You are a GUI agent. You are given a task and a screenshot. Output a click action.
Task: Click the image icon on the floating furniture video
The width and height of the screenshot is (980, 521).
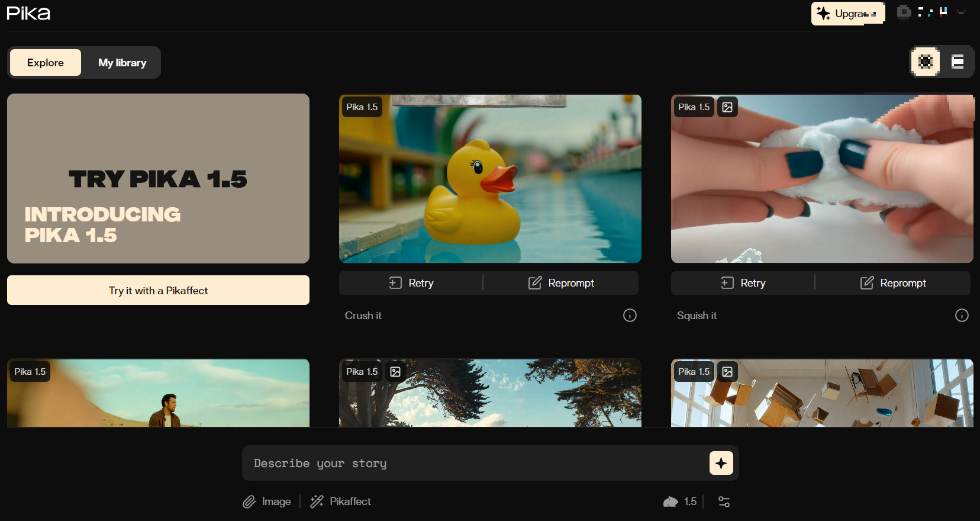[x=727, y=372]
